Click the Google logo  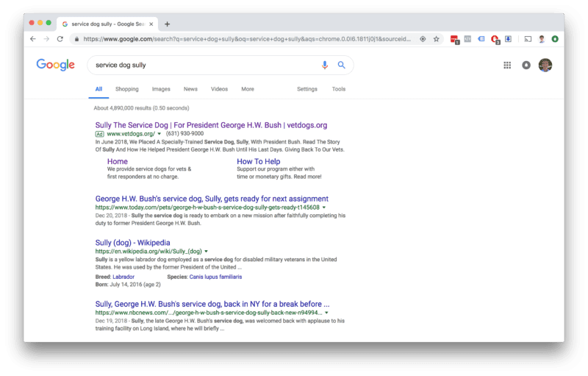[x=56, y=65]
